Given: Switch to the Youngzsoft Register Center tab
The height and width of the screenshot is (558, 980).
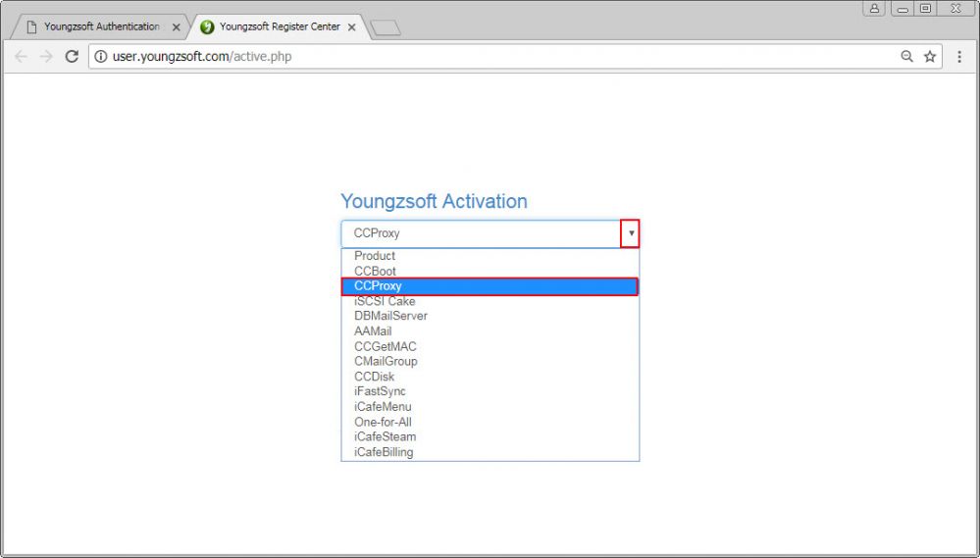Looking at the screenshot, I should [279, 26].
